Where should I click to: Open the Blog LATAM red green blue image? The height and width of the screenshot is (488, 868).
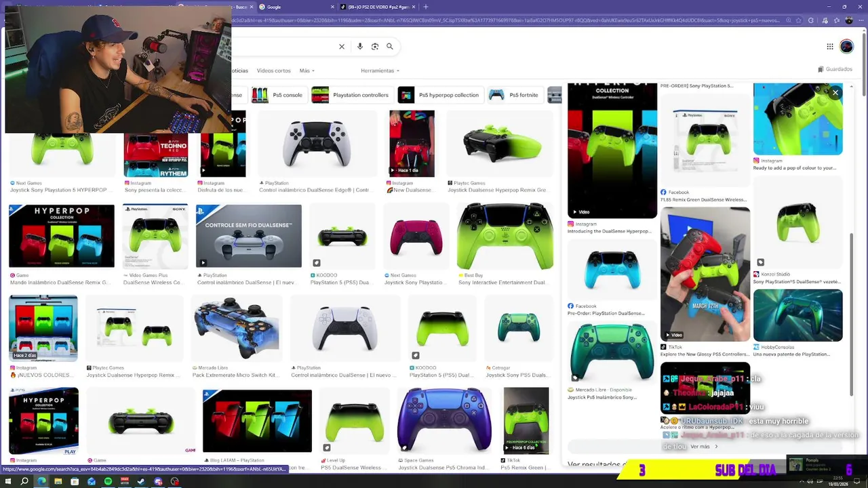click(257, 420)
